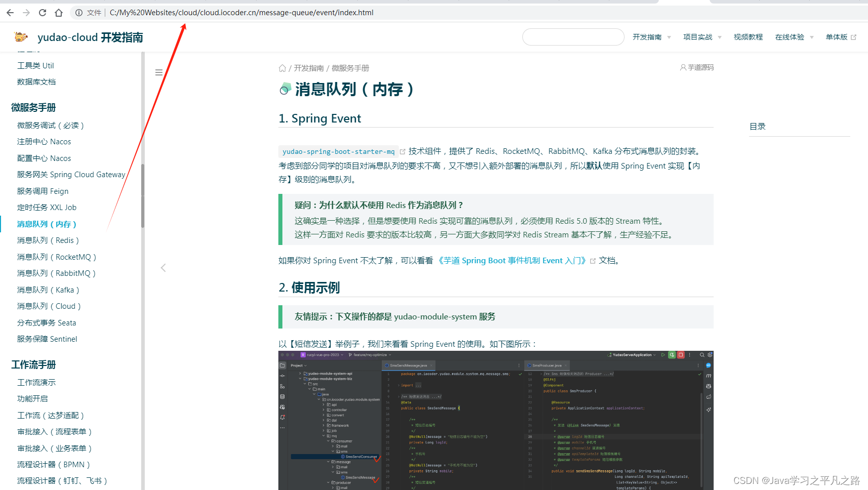Open 流程设计器（BPMN） sidebar item
The image size is (868, 490).
click(x=54, y=464)
